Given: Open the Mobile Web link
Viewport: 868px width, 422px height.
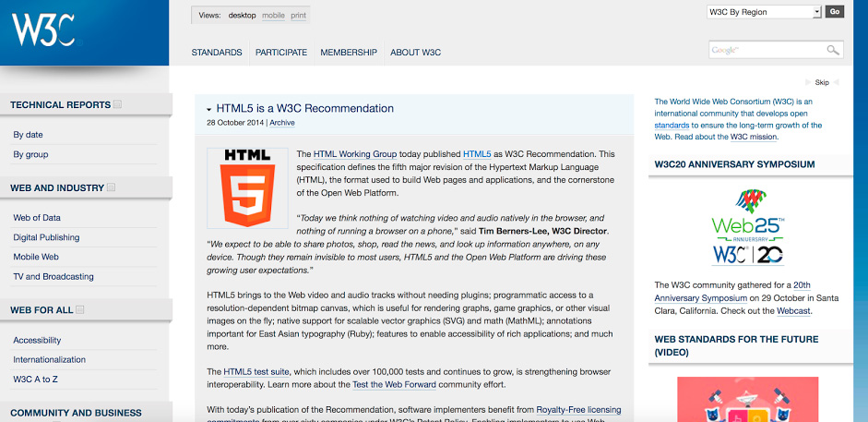Looking at the screenshot, I should click(35, 257).
